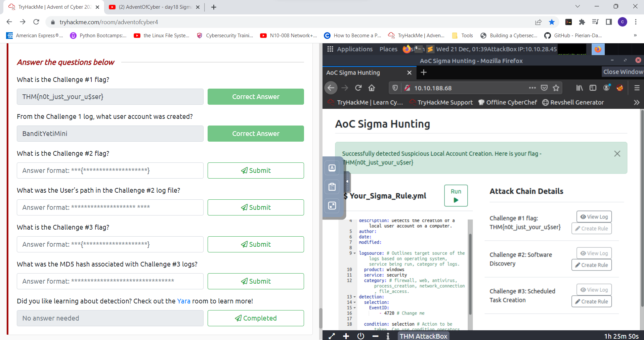The image size is (644, 340).
Task: Collapse EventID fold arrow on line 15
Action: (355, 308)
